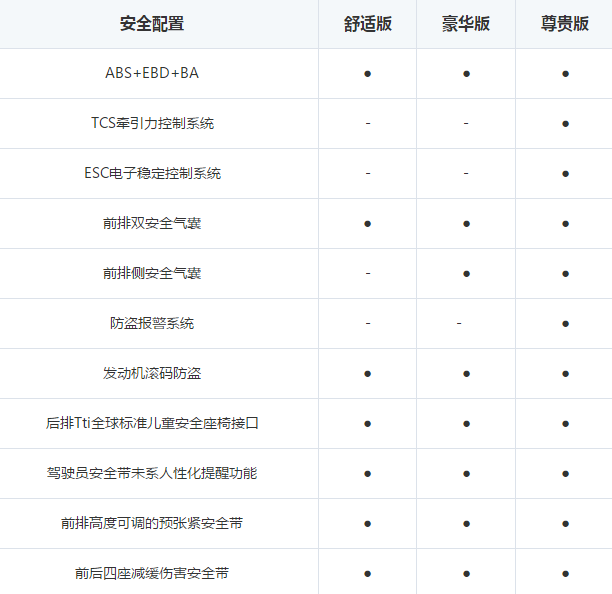Click TCS牵引力控制系统 row label
The height and width of the screenshot is (594, 612).
click(x=153, y=123)
